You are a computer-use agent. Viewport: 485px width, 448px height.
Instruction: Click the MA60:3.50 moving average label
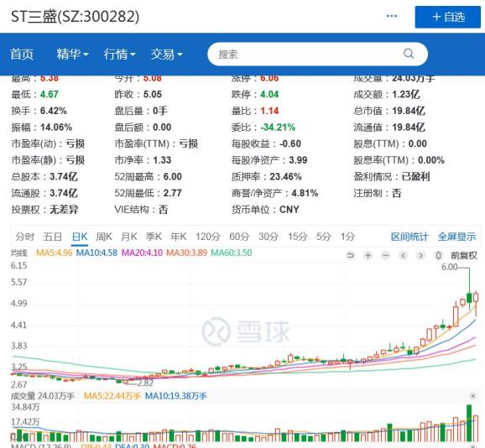232,253
